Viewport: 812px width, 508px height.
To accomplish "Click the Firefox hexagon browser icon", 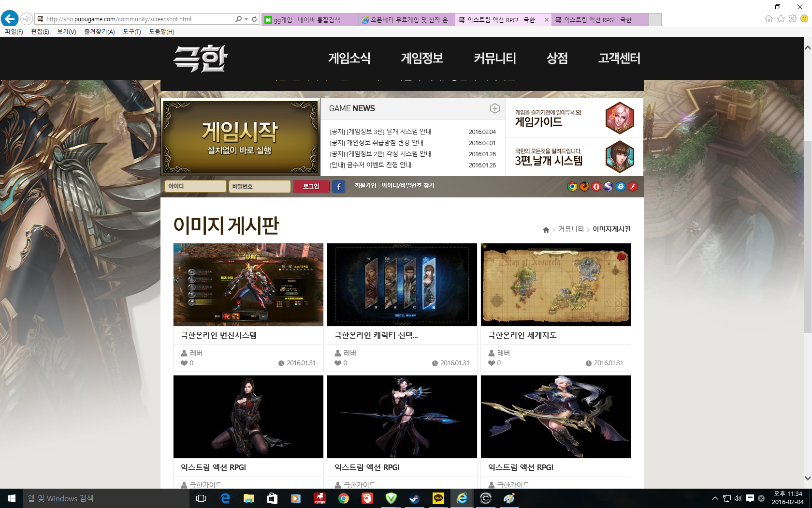I will 584,187.
